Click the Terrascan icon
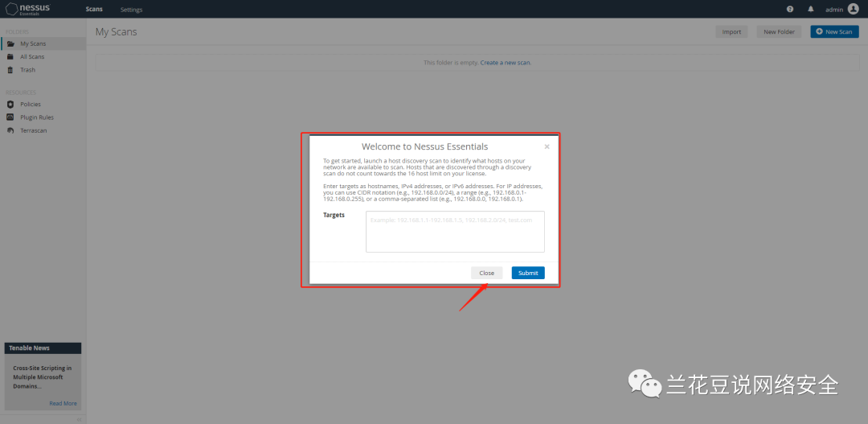Viewport: 868px width, 424px height. coord(10,131)
